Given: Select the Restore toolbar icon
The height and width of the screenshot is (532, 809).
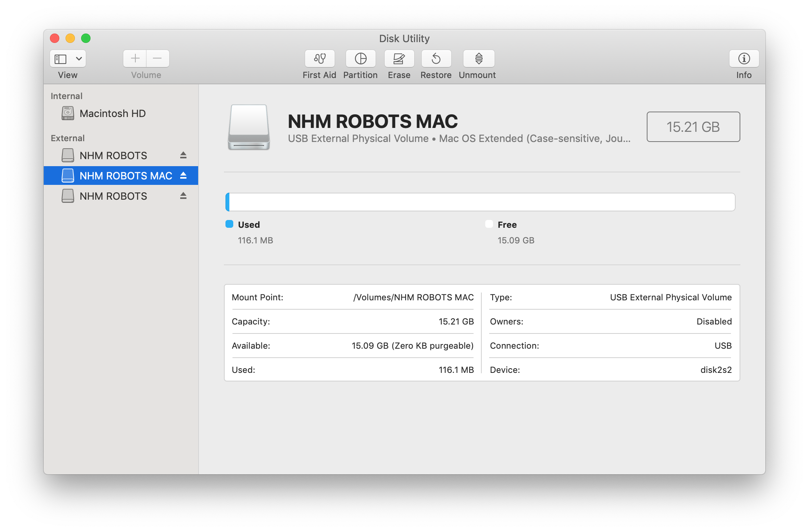Looking at the screenshot, I should point(436,59).
